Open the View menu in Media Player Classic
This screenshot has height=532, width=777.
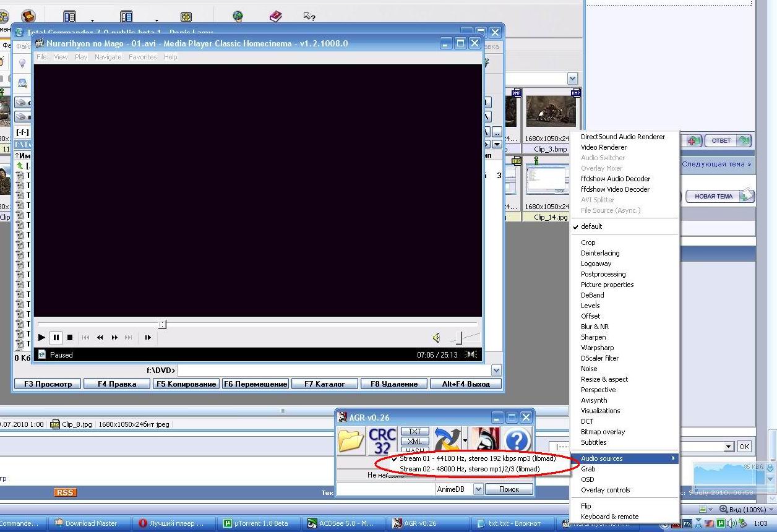tap(61, 57)
